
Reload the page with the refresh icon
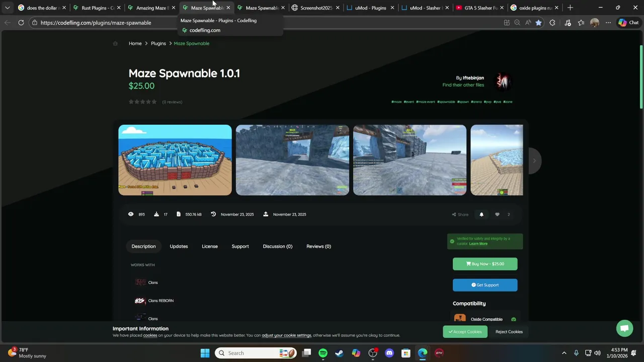tap(21, 23)
